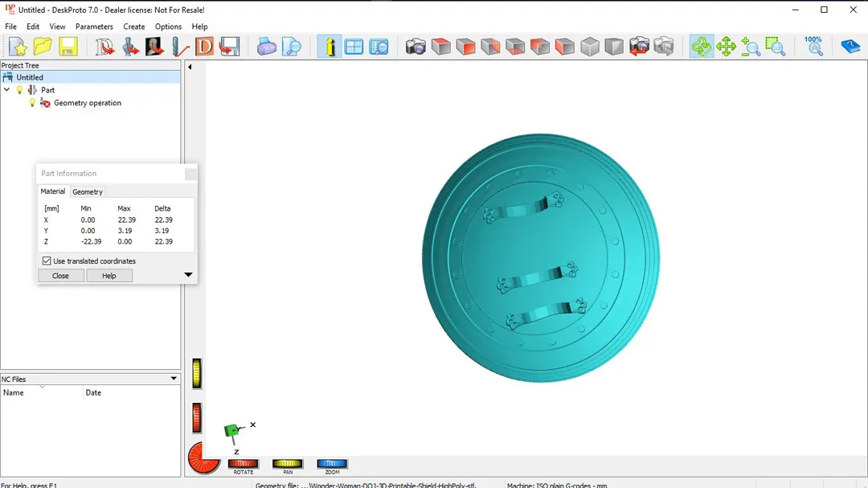
Task: Collapse the Part tree node
Action: click(x=6, y=90)
